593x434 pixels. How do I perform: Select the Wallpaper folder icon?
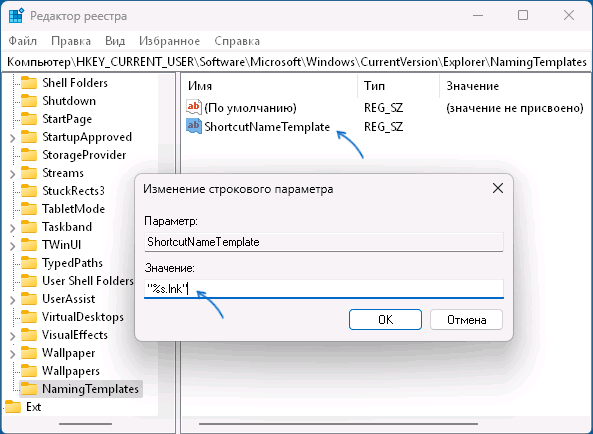(x=29, y=353)
